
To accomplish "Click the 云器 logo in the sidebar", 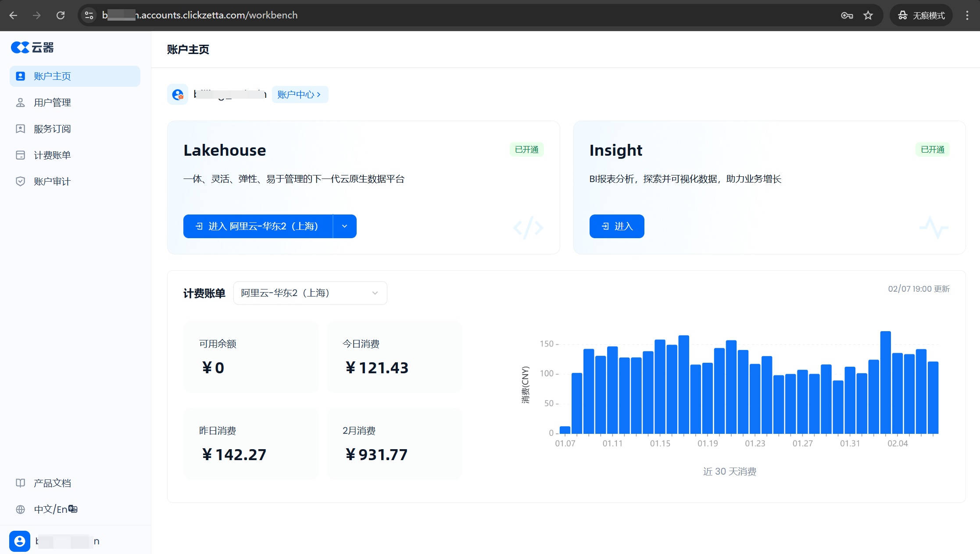I will click(32, 47).
